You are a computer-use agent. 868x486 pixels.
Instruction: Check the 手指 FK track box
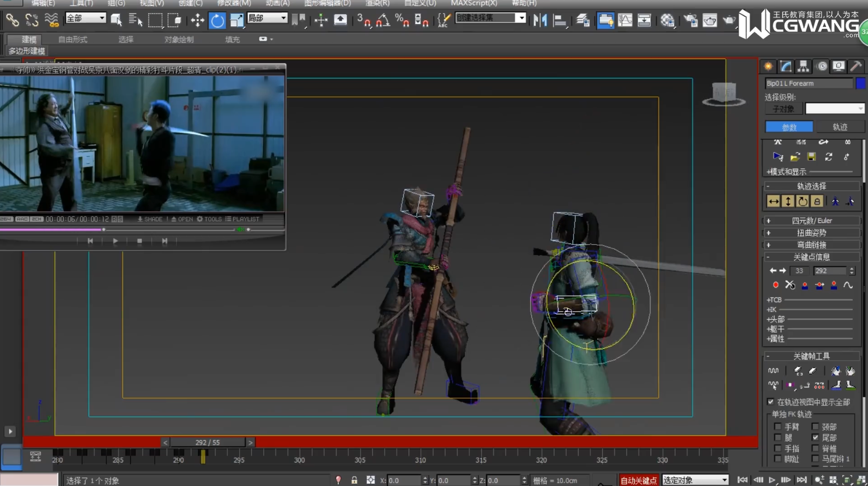point(778,448)
